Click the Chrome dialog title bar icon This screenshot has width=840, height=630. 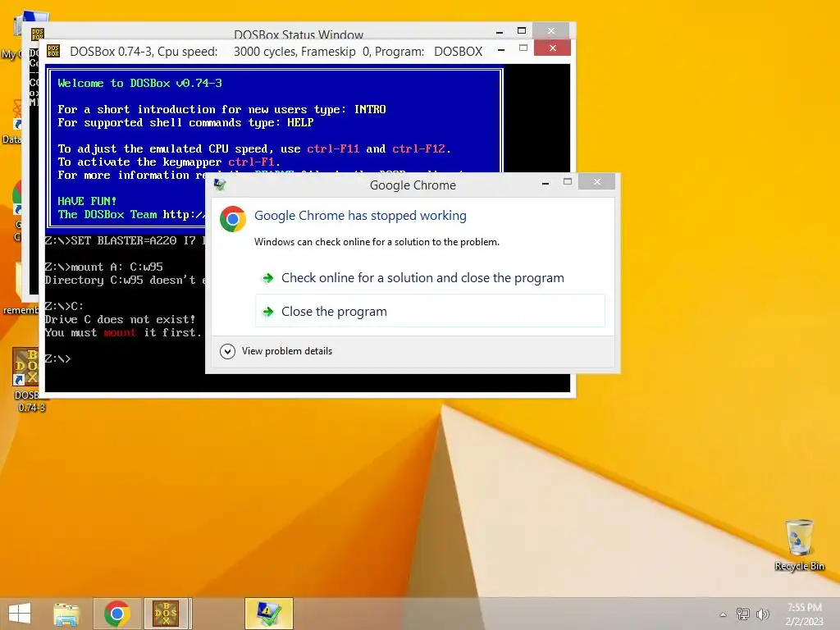[x=220, y=185]
